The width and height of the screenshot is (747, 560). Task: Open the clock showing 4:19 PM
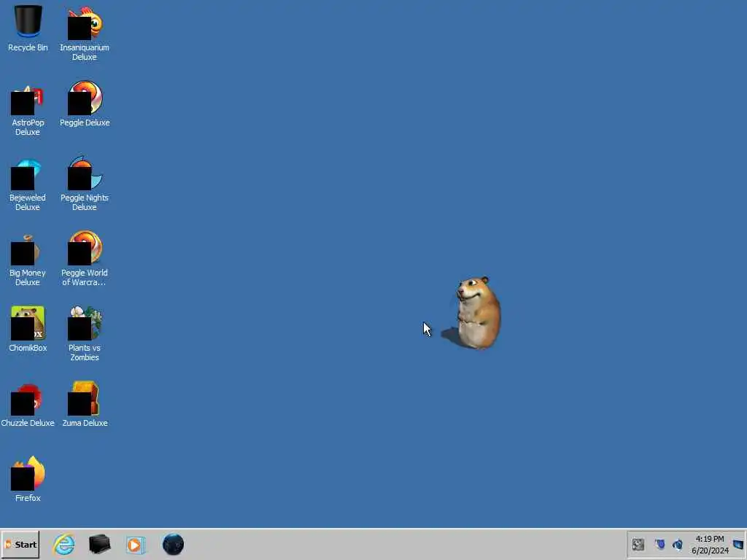tap(710, 545)
